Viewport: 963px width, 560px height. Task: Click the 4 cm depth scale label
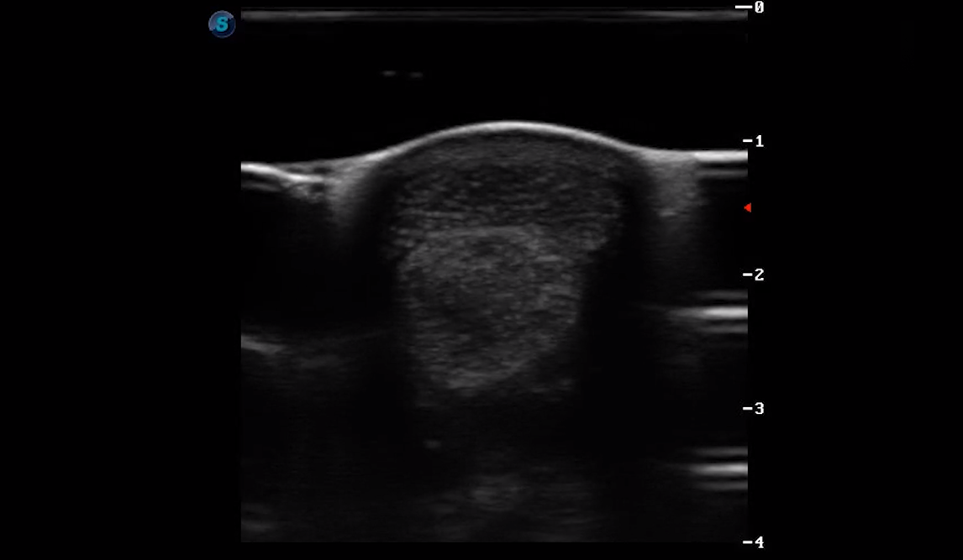click(x=760, y=542)
